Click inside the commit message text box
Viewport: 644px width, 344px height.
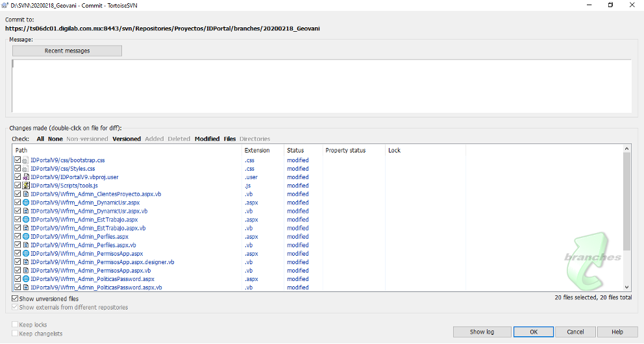coord(321,84)
